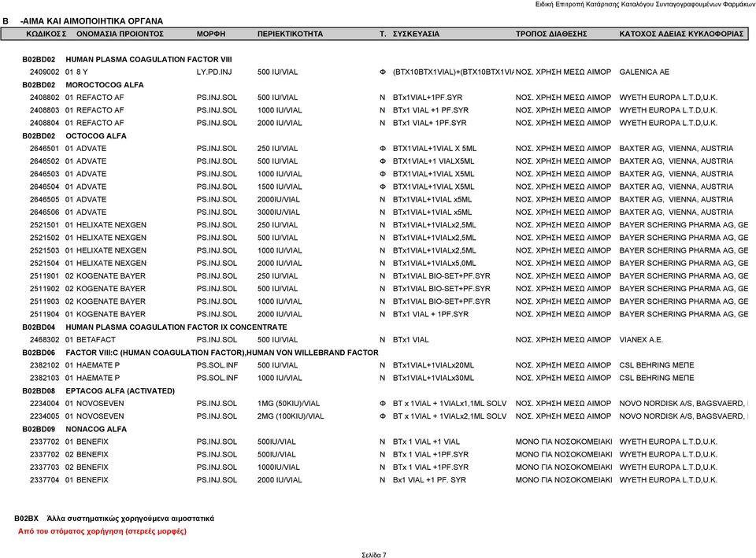The image size is (756, 558).
Task: Click KOGENATE BAYER code 2511902
Action: tap(44, 289)
